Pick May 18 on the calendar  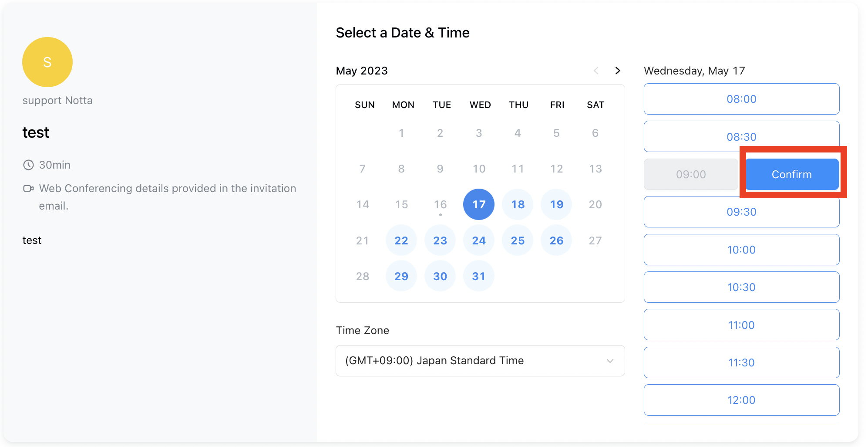518,204
